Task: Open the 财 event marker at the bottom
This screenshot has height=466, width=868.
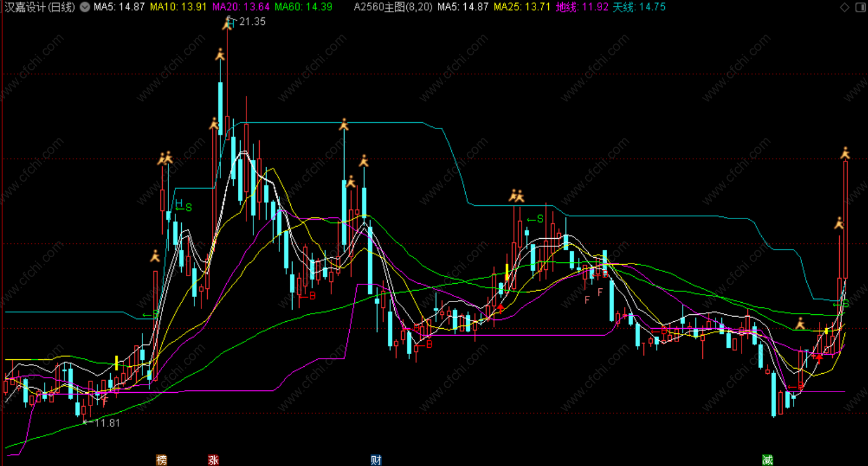Action: click(376, 460)
